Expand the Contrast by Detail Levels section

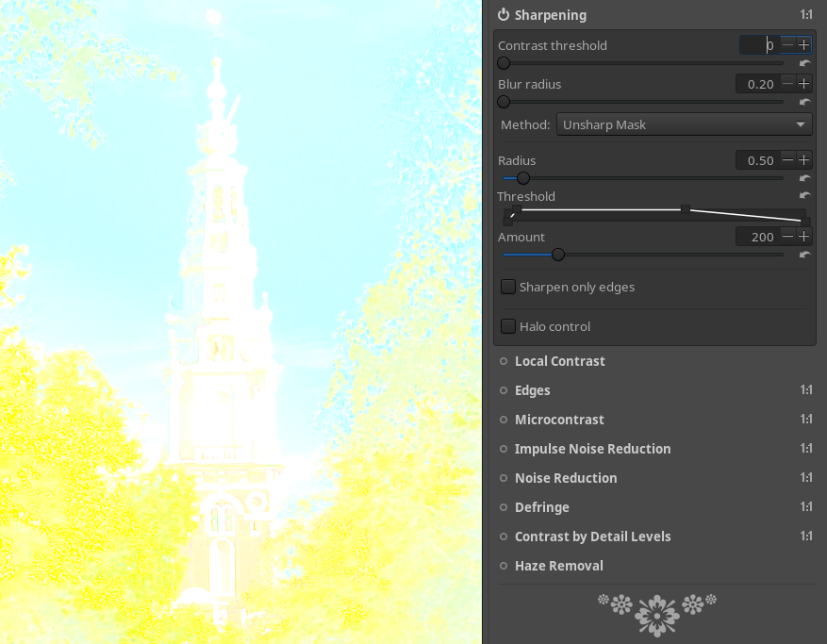(592, 537)
